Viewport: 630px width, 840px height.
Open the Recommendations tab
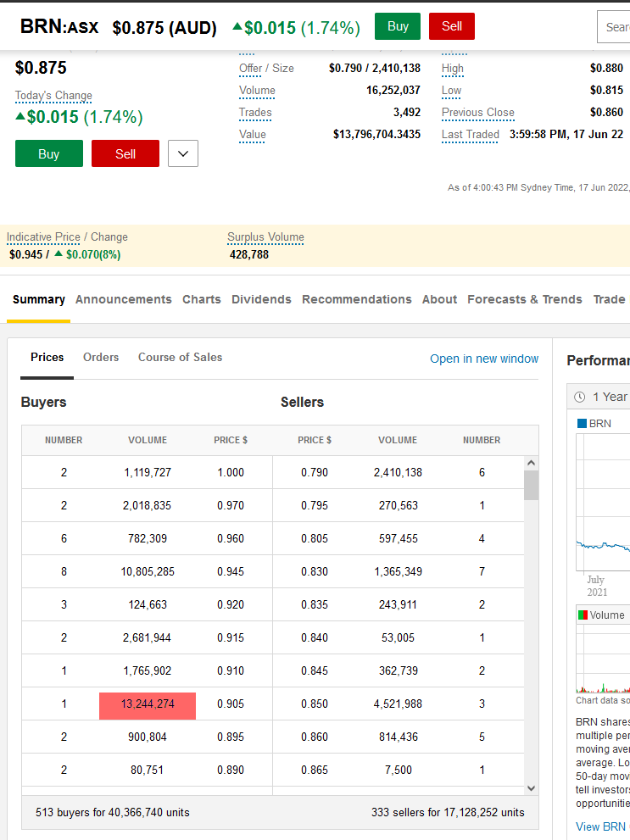357,299
